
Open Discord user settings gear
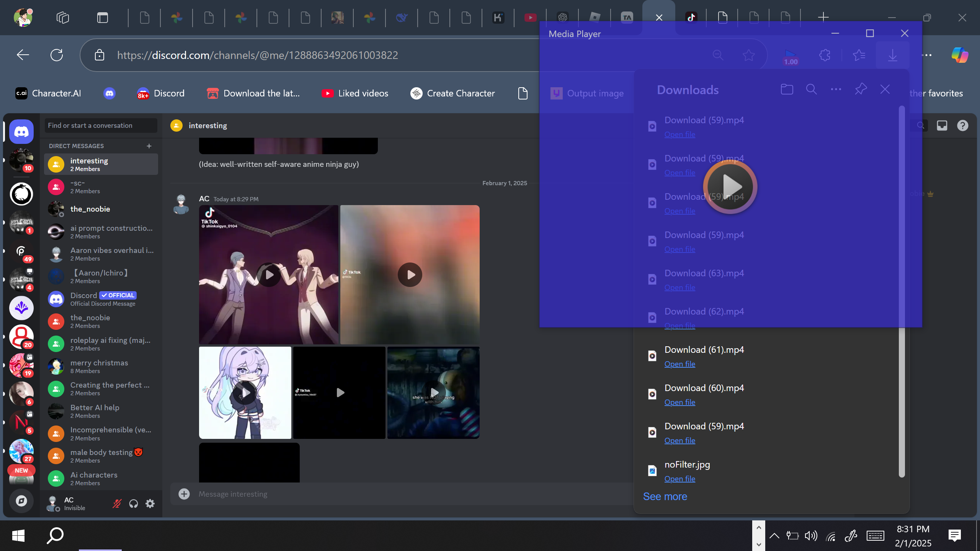150,504
